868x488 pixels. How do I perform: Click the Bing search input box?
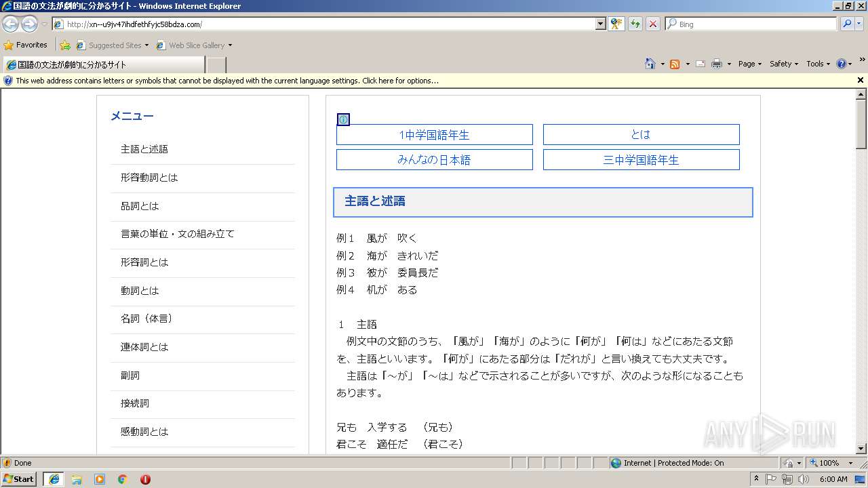coord(751,24)
